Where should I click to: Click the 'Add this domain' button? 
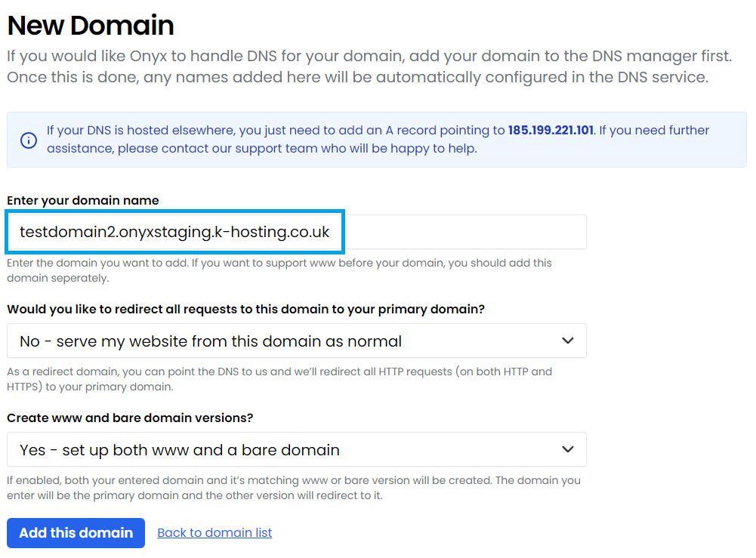point(76,533)
